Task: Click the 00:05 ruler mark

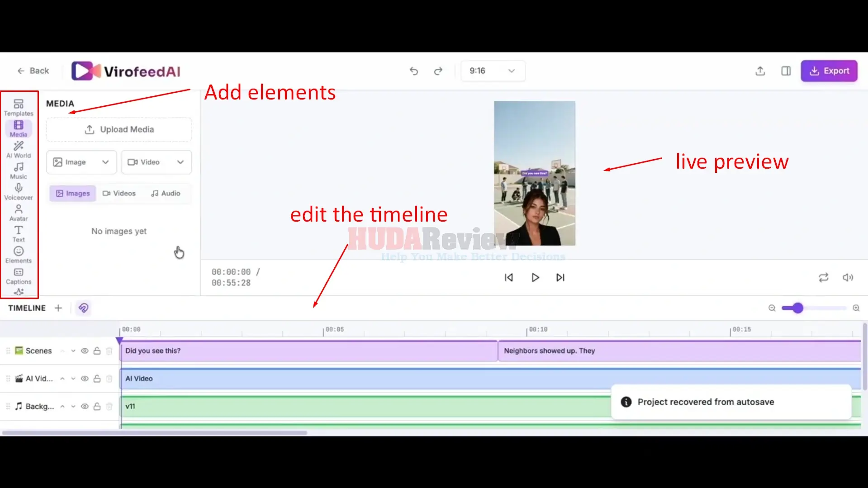Action: coord(334,330)
